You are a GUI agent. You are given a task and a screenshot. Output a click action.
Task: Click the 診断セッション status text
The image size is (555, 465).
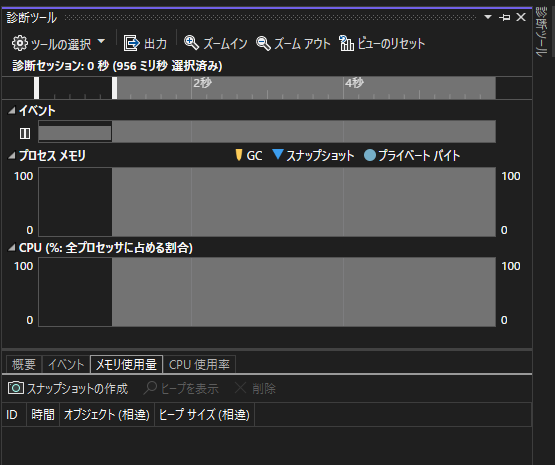(117, 66)
